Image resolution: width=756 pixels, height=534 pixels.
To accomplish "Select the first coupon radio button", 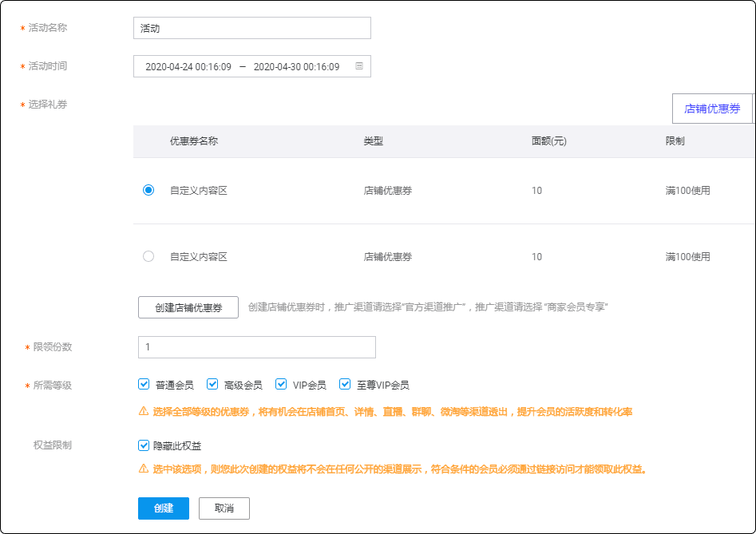I will click(x=148, y=190).
